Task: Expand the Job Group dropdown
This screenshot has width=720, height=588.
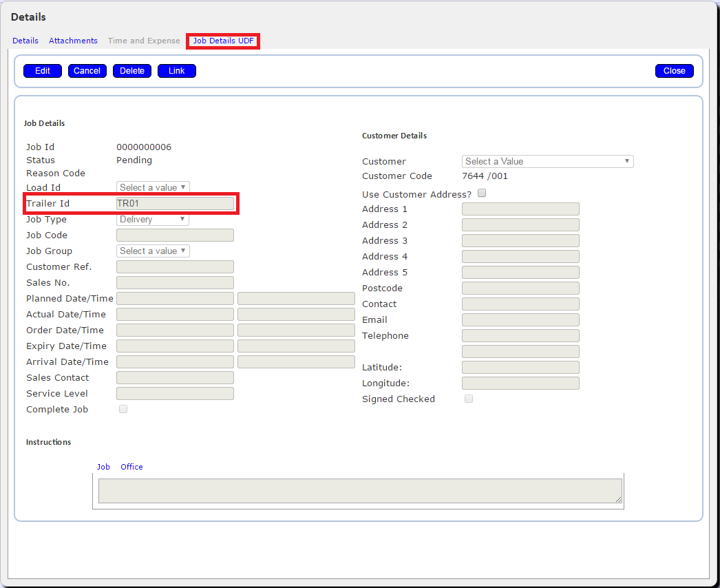Action: (153, 251)
